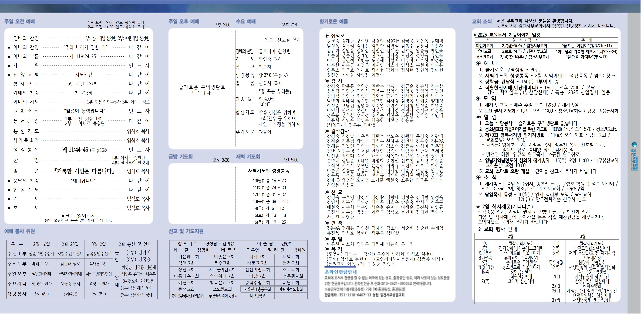
Task: Click '※ 2월 식사제공(가나다순)' heading
Action: (x=504, y=207)
